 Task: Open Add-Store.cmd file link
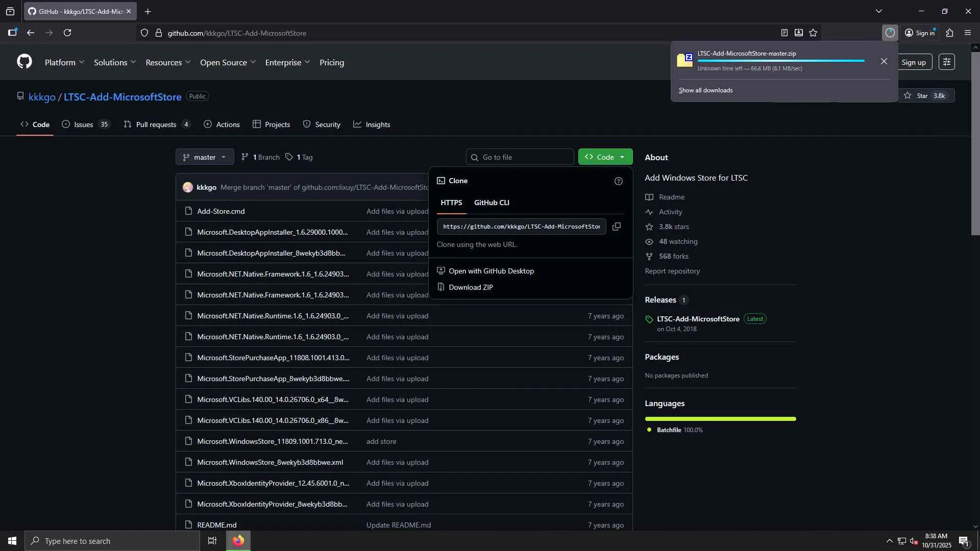point(220,211)
